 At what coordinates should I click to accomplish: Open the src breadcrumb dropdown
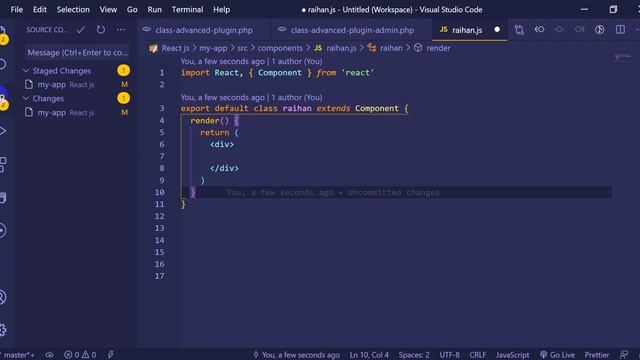click(x=242, y=48)
